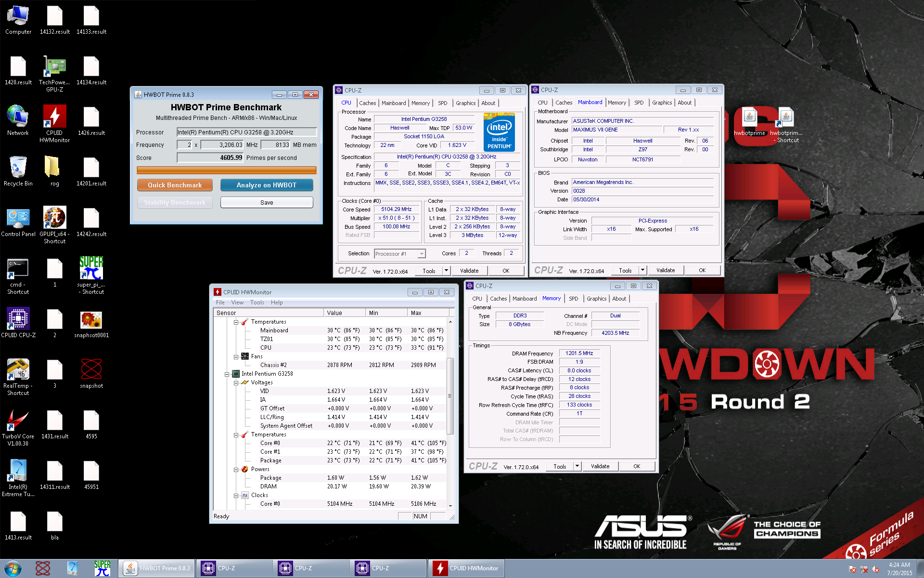Click volume icon in system tray
924x578 pixels.
point(876,569)
